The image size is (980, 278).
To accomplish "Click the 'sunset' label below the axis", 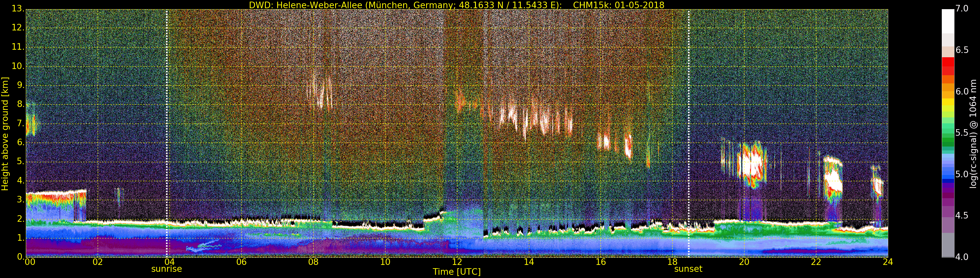I will point(688,269).
